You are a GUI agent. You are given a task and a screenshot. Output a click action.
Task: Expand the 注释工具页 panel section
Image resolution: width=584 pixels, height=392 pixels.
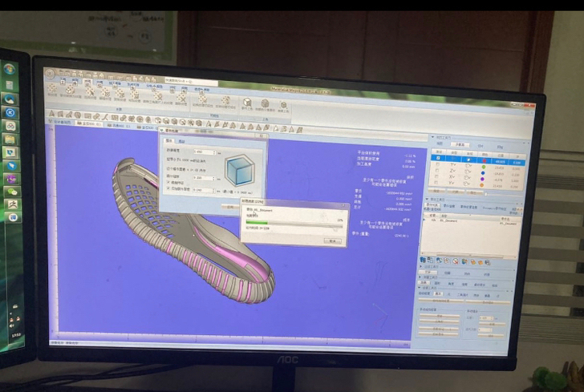[x=422, y=267]
